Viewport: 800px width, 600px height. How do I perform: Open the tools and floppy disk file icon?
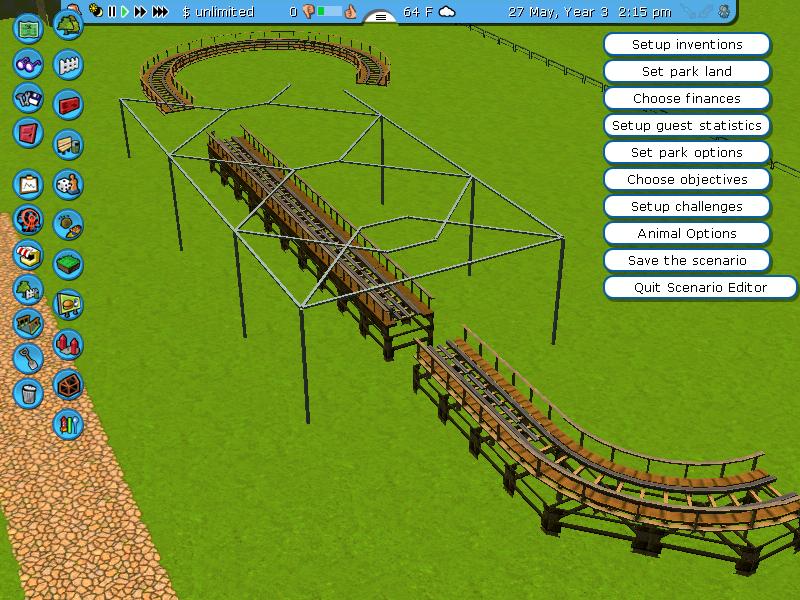[x=28, y=98]
